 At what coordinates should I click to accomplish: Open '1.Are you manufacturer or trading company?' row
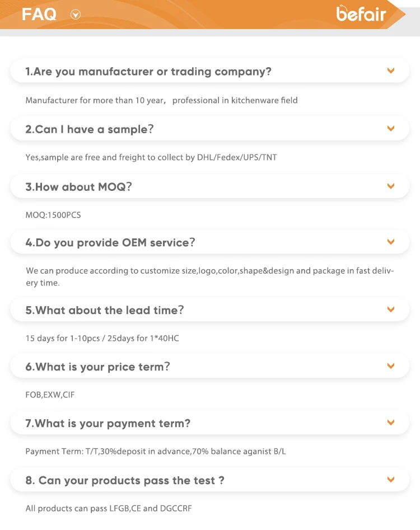(148, 72)
